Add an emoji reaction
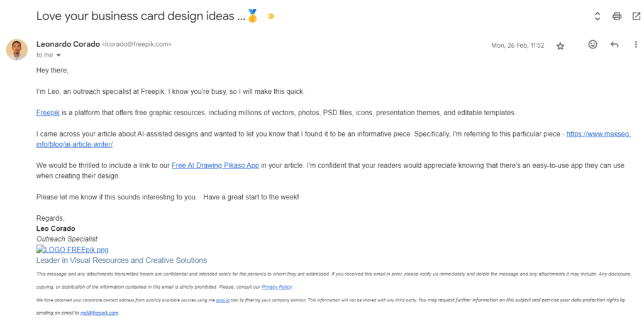Screen dimensions: 644x324 [x=592, y=45]
